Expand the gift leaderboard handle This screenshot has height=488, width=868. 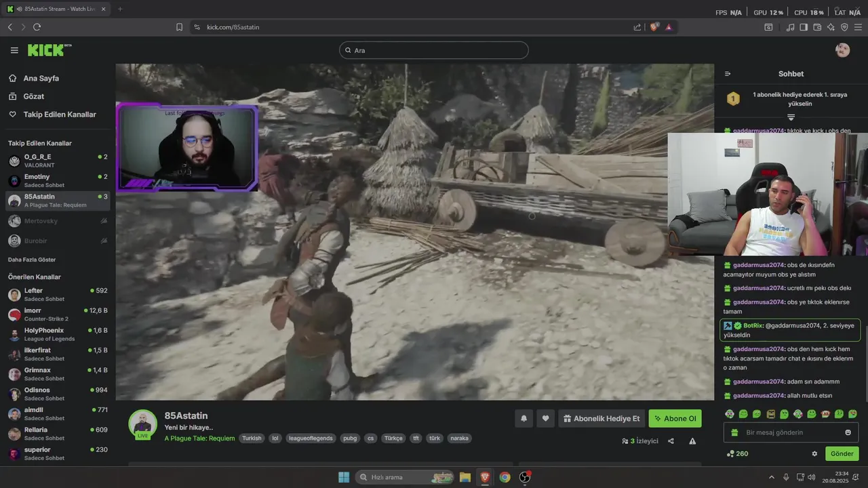pos(791,117)
